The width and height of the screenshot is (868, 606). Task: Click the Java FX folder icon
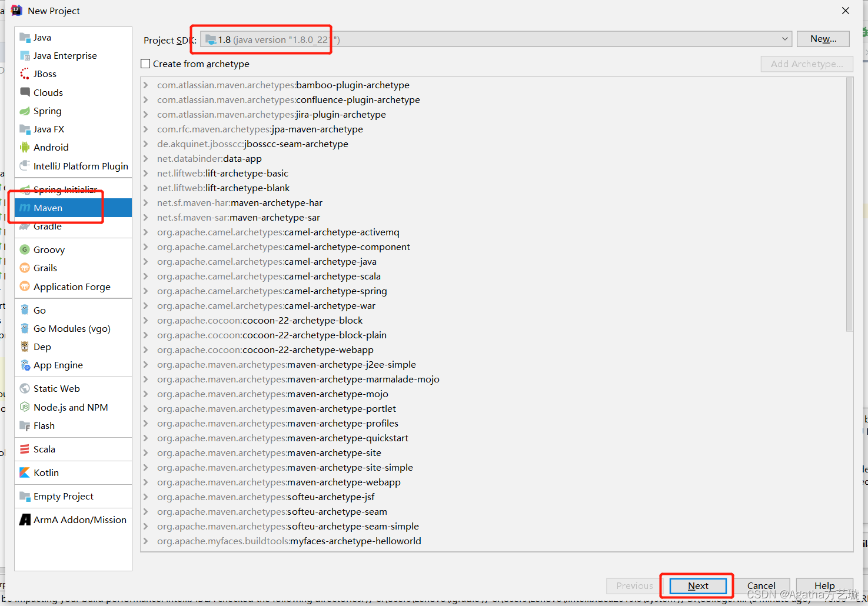pos(25,129)
